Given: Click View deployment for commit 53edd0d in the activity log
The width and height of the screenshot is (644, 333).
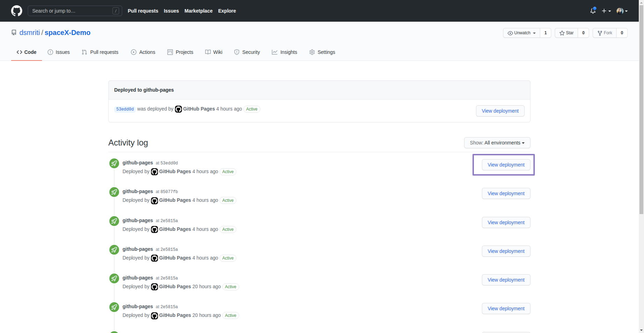Looking at the screenshot, I should [506, 165].
